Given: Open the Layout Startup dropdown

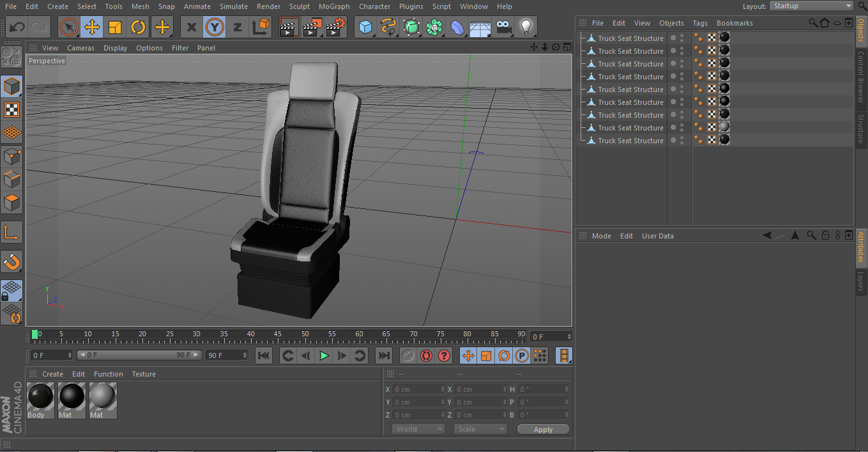Looking at the screenshot, I should [x=811, y=6].
